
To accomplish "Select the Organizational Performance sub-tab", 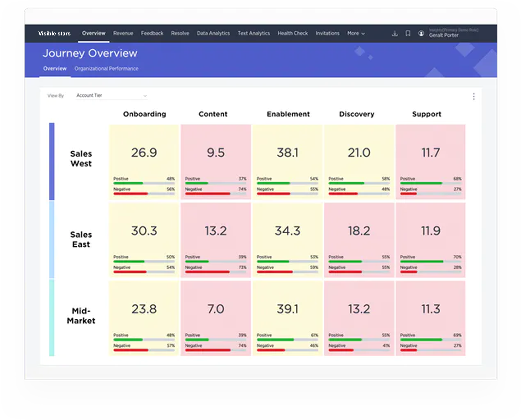I will point(106,69).
